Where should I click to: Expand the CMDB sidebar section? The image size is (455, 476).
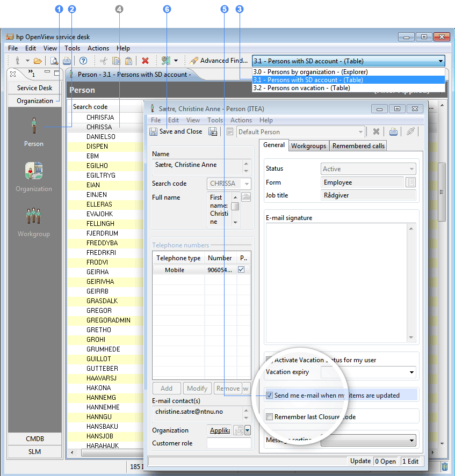(35, 439)
